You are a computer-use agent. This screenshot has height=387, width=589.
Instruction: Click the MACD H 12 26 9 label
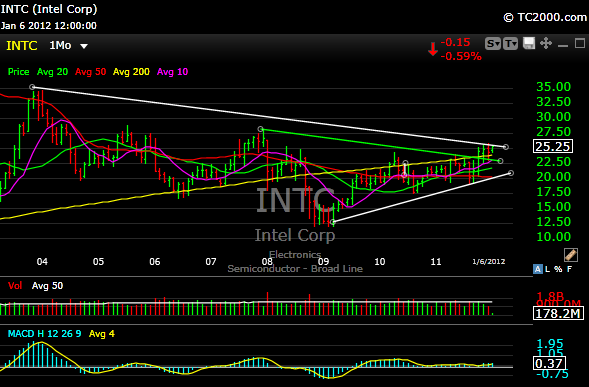pos(44,334)
